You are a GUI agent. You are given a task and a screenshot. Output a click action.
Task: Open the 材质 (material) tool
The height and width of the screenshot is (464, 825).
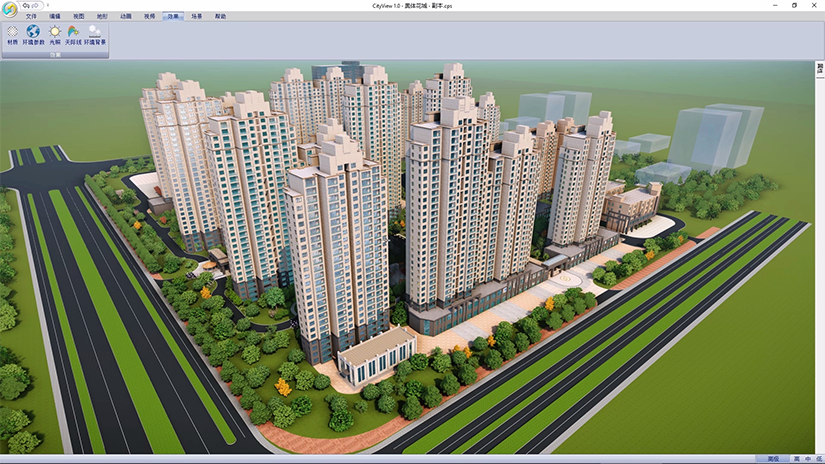(x=12, y=35)
